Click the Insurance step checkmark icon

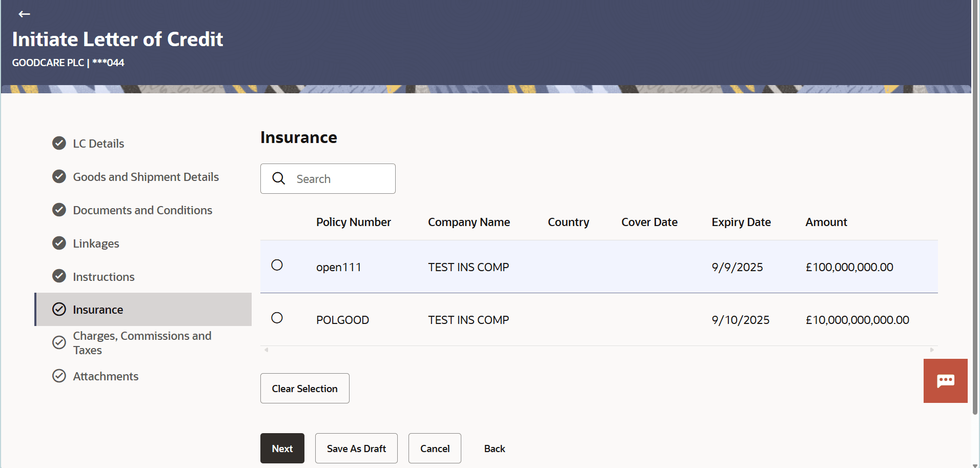pyautogui.click(x=59, y=309)
